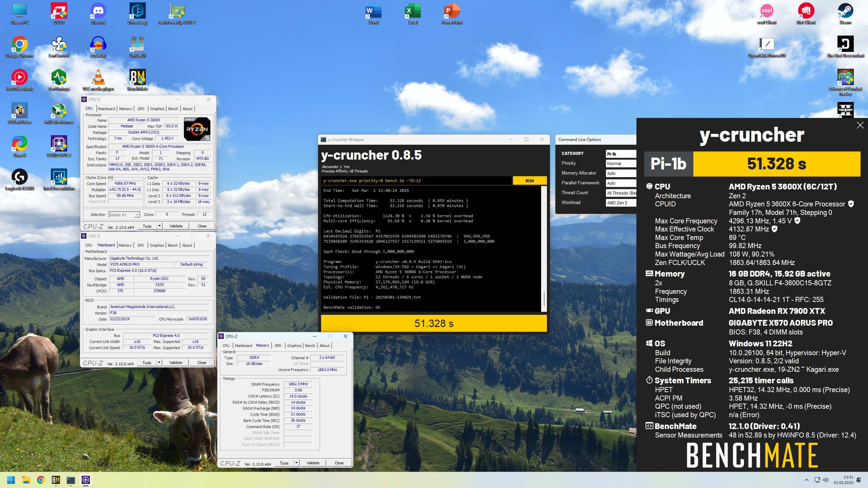Show hidden system tray icons
The height and width of the screenshot is (488, 868).
807,480
